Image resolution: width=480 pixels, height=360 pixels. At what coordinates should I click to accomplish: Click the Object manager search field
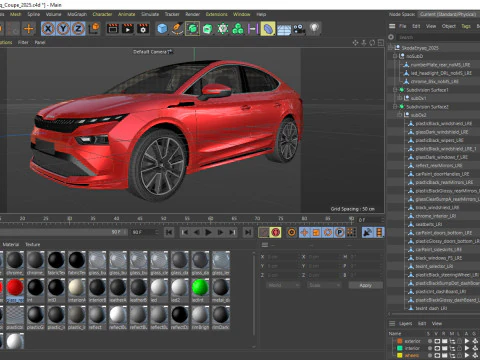438,37
